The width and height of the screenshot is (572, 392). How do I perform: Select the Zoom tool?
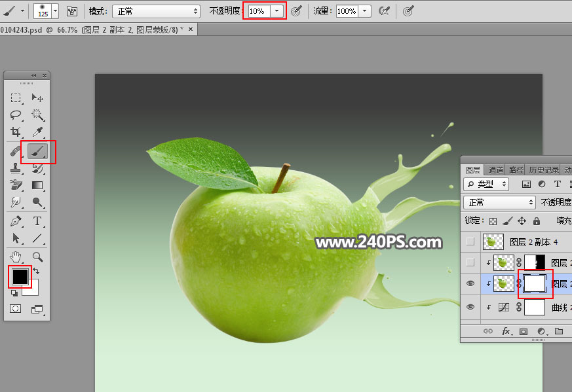(37, 257)
